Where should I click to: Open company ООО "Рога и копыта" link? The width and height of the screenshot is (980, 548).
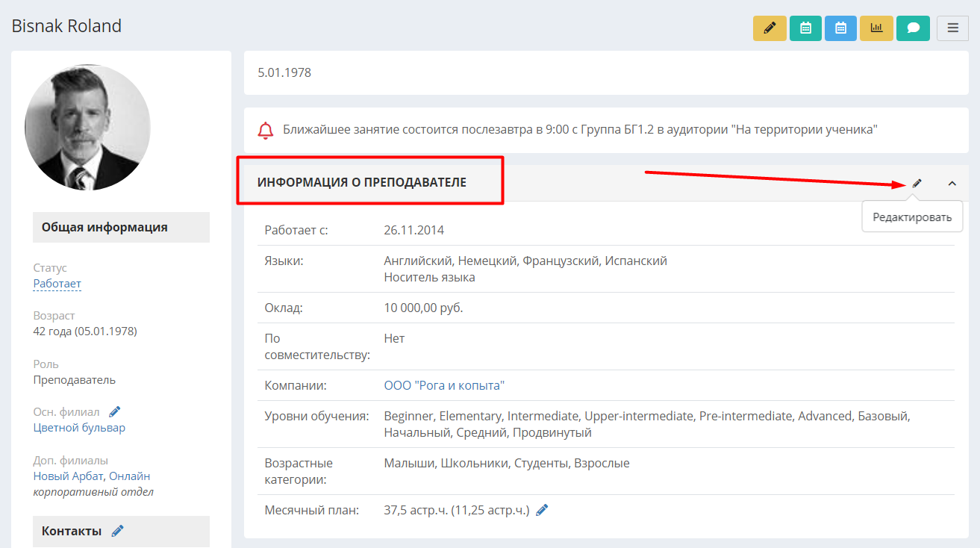[x=444, y=385]
